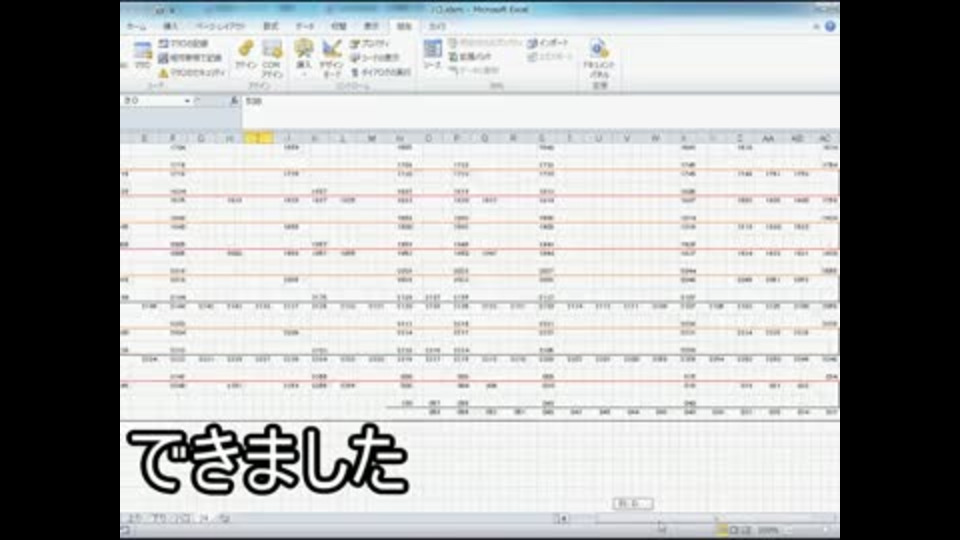Switch to the Home (ホーム) tab
The image size is (960, 540).
tap(136, 26)
